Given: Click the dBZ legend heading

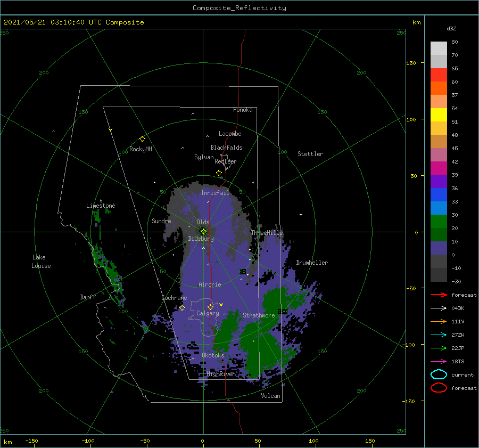Looking at the screenshot, I should 451,28.
